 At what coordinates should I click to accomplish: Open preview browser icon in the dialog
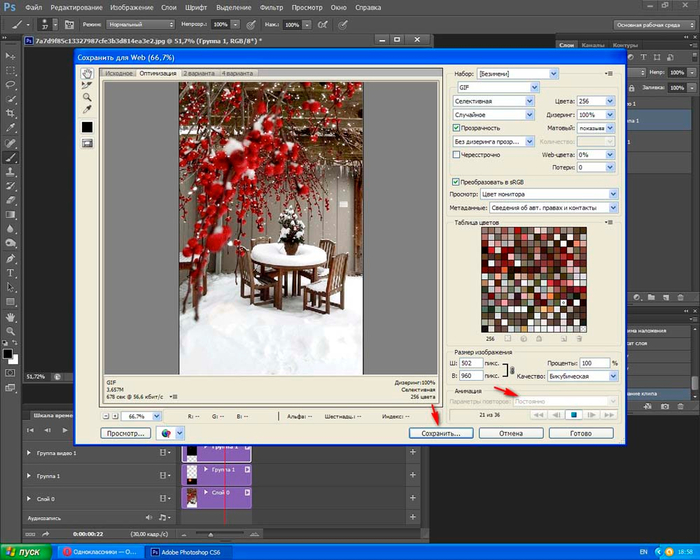[x=166, y=433]
